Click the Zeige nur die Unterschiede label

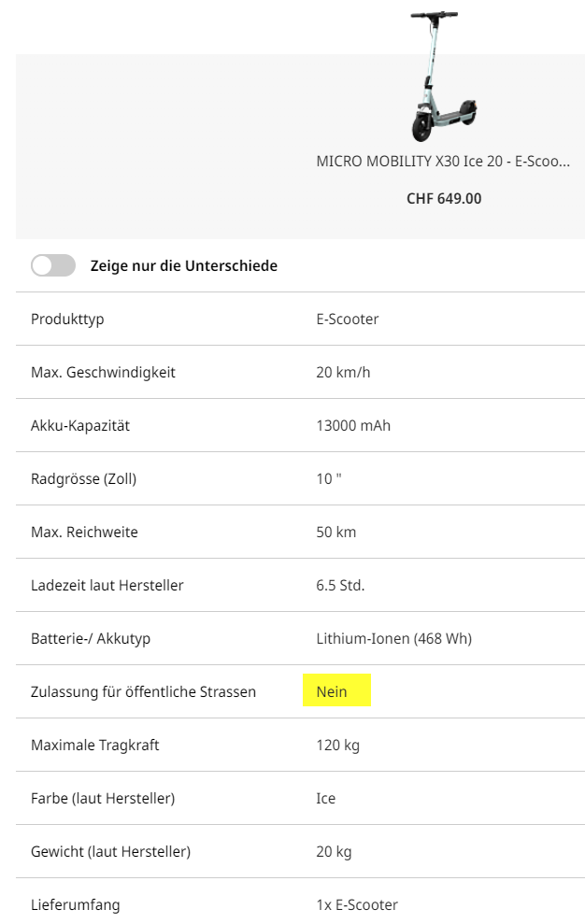pyautogui.click(x=183, y=265)
